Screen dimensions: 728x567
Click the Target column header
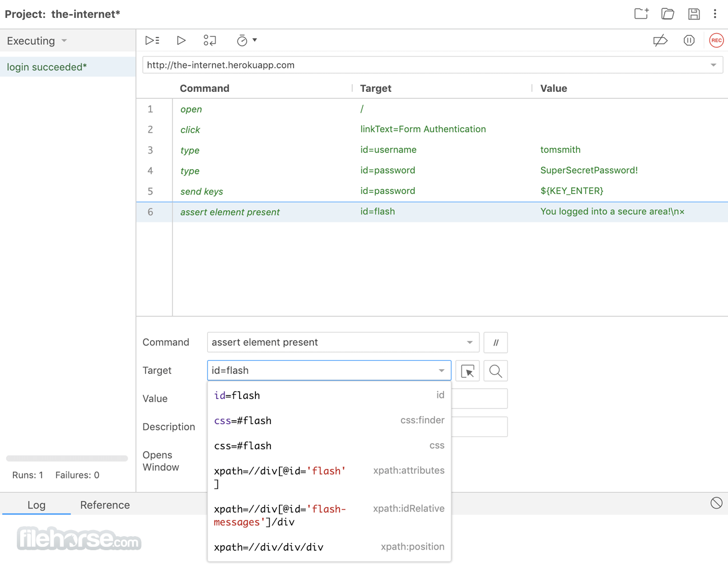(375, 89)
